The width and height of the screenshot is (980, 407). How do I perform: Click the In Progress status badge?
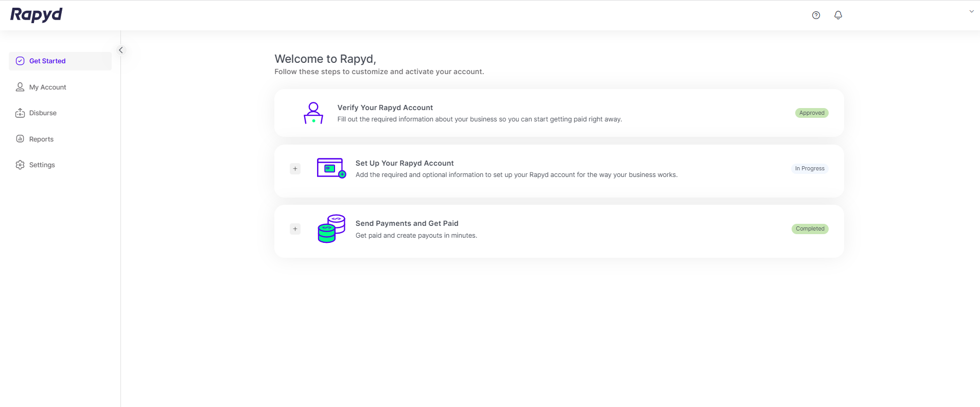(810, 169)
